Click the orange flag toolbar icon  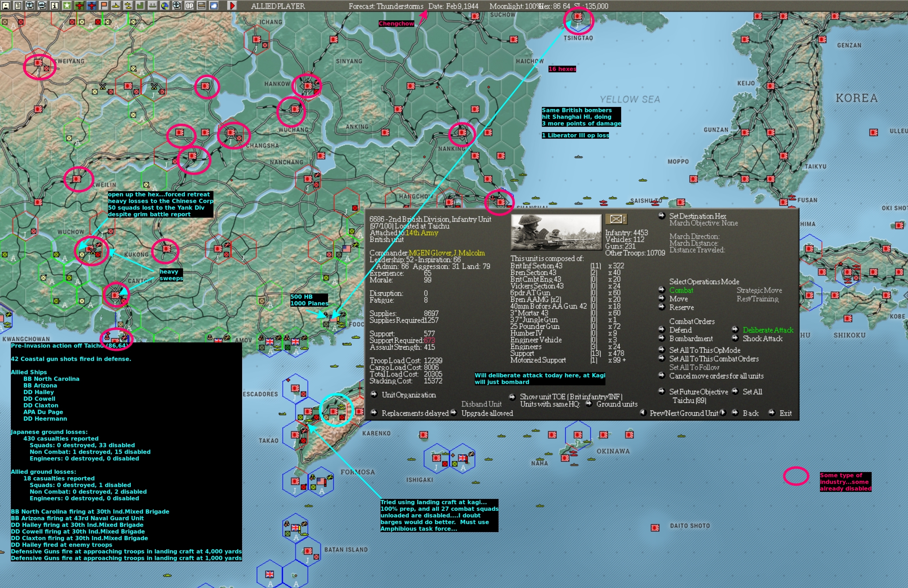103,6
